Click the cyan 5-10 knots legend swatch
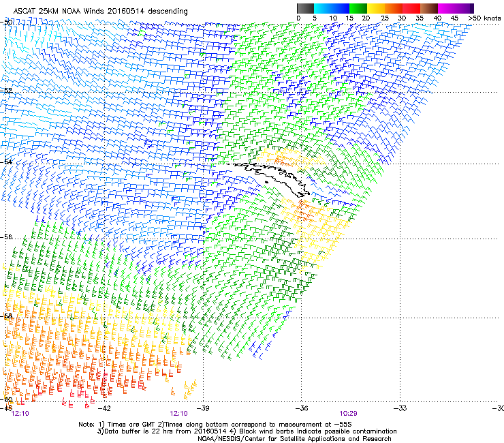This screenshot has height=443, width=504. (x=323, y=8)
